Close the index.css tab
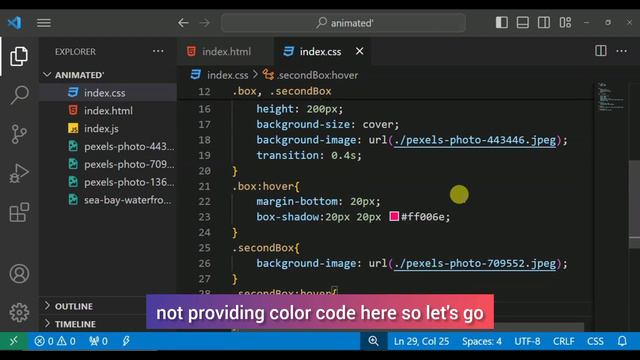 (x=359, y=51)
